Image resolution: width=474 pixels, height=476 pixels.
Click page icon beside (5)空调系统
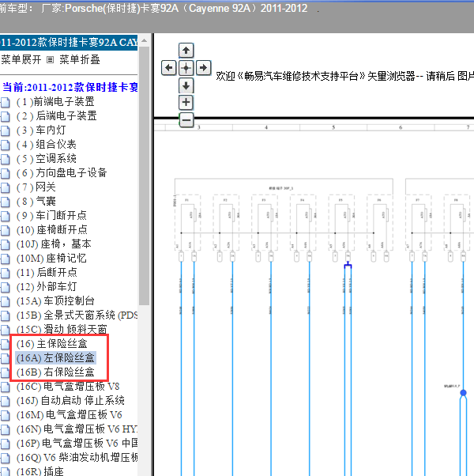(x=6, y=160)
